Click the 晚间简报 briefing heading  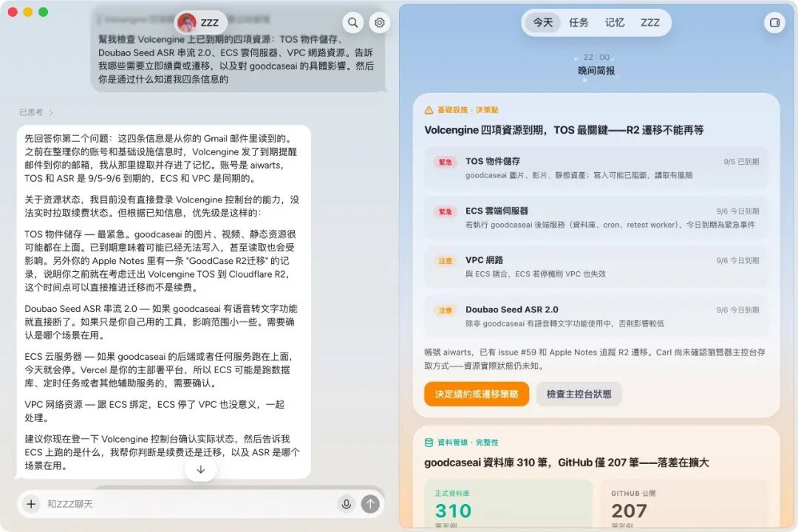point(596,71)
